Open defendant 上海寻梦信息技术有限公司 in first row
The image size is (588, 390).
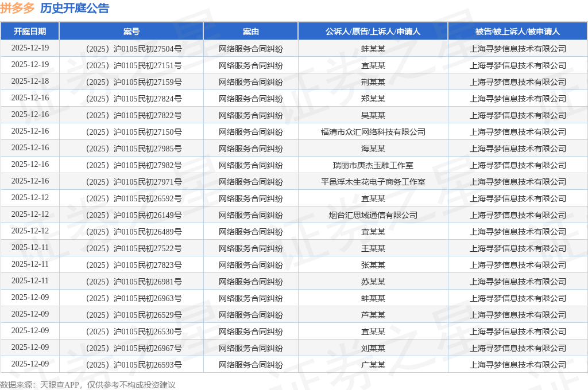tap(516, 48)
